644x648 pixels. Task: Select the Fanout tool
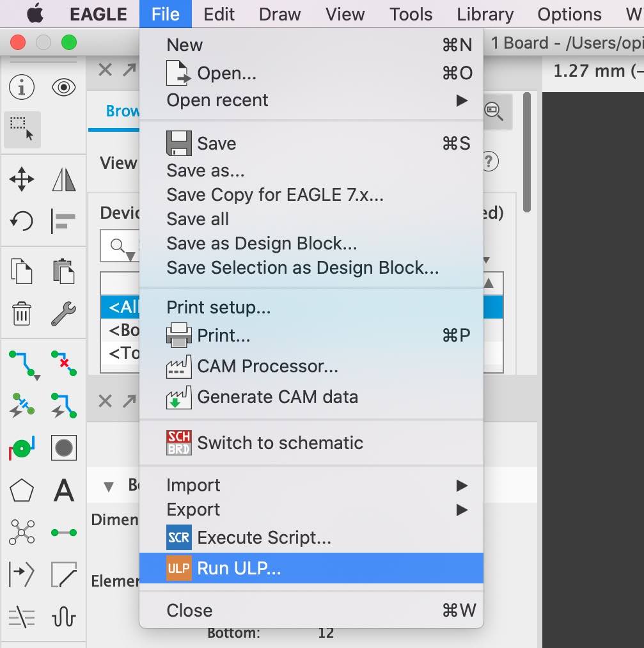(x=22, y=617)
